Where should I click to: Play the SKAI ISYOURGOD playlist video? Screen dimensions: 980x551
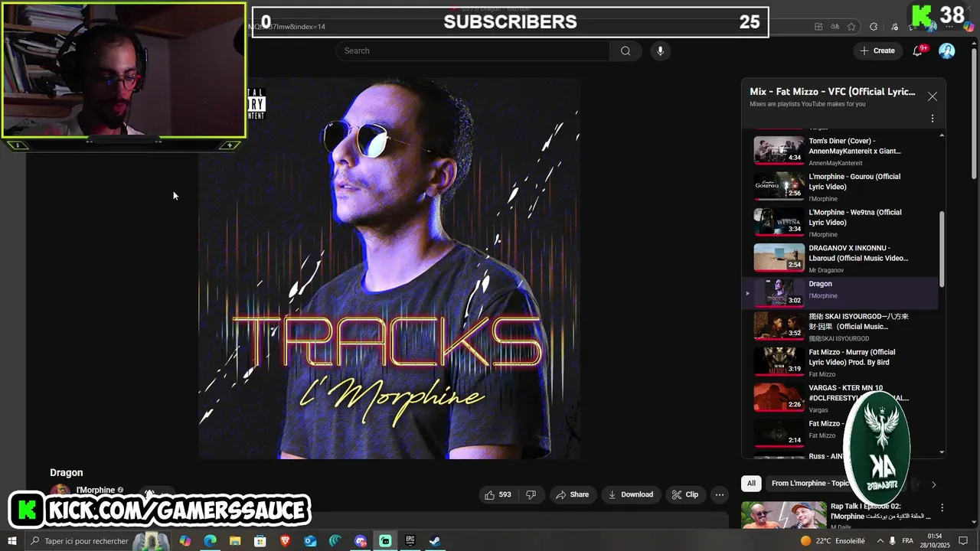(x=840, y=327)
